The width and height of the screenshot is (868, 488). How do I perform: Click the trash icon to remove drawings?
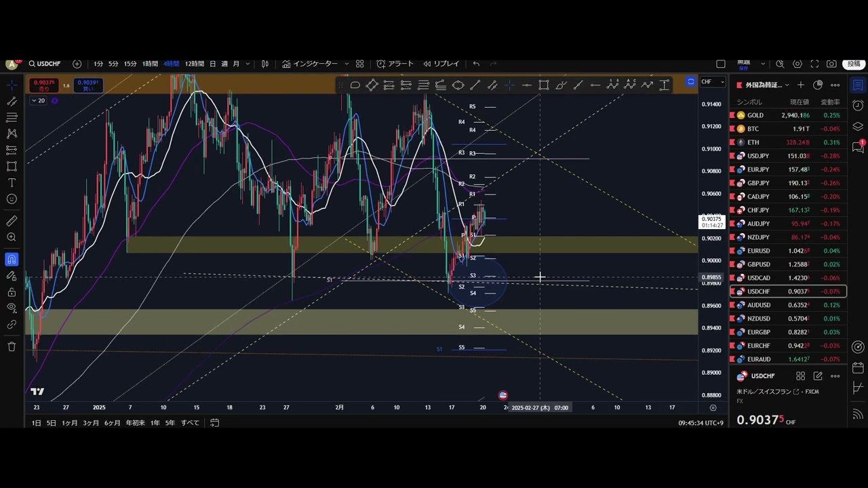tap(12, 346)
